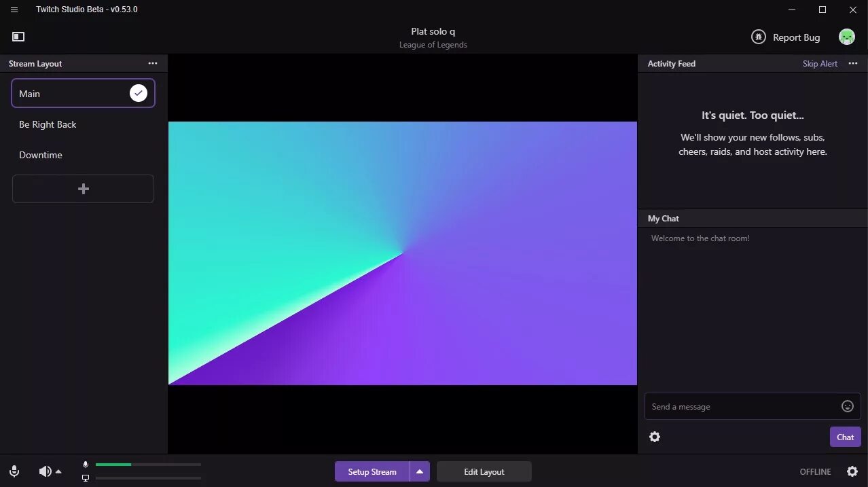Click the Report Bug bug icon
Viewport: 868px width, 487px height.
(758, 37)
